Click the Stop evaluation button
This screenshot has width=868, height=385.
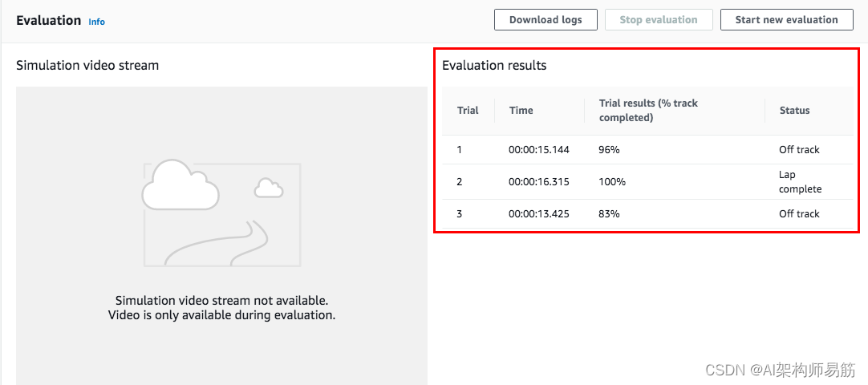tap(659, 20)
